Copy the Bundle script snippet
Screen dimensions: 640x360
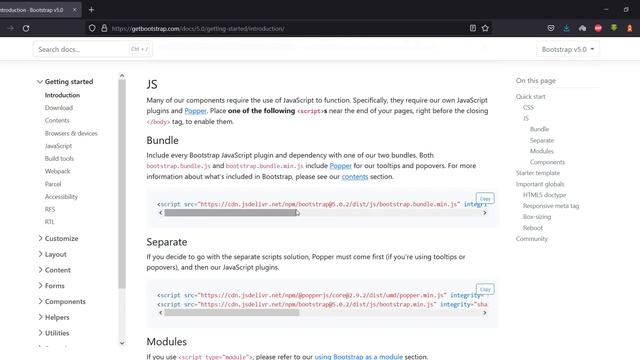click(485, 198)
